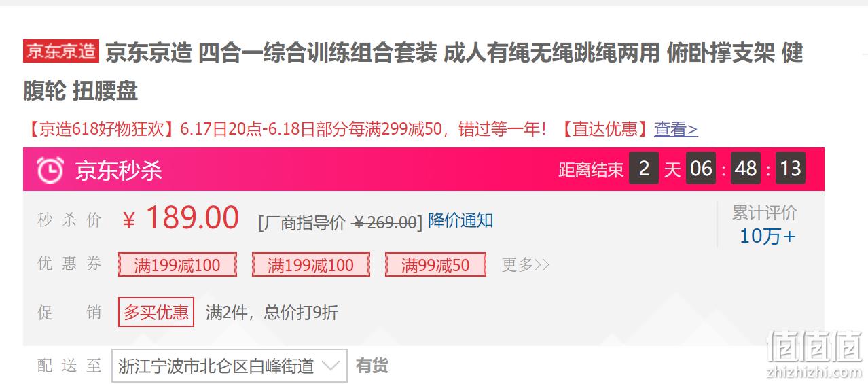Click the 多买优惠 promotion tag
This screenshot has width=868, height=384.
tap(156, 312)
